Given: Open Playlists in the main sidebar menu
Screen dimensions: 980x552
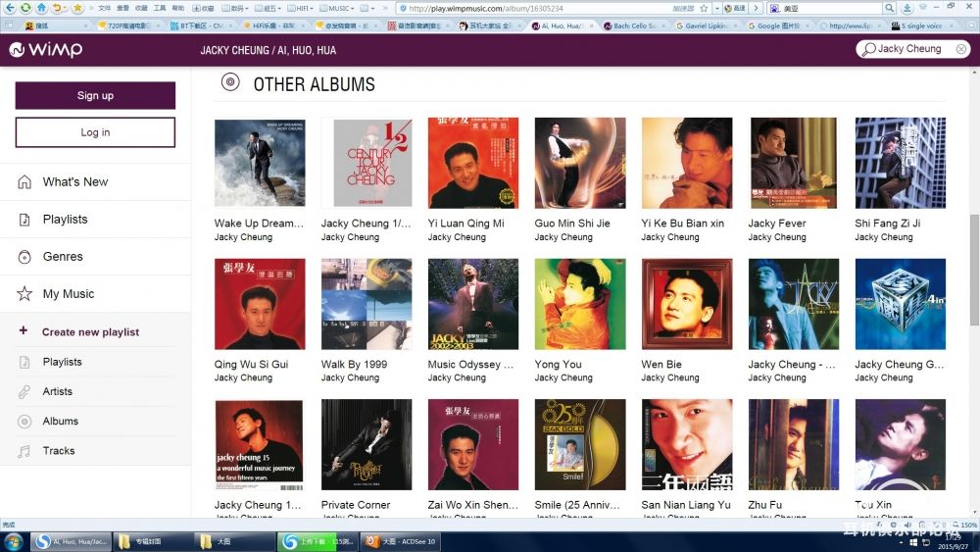Looking at the screenshot, I should (x=95, y=220).
